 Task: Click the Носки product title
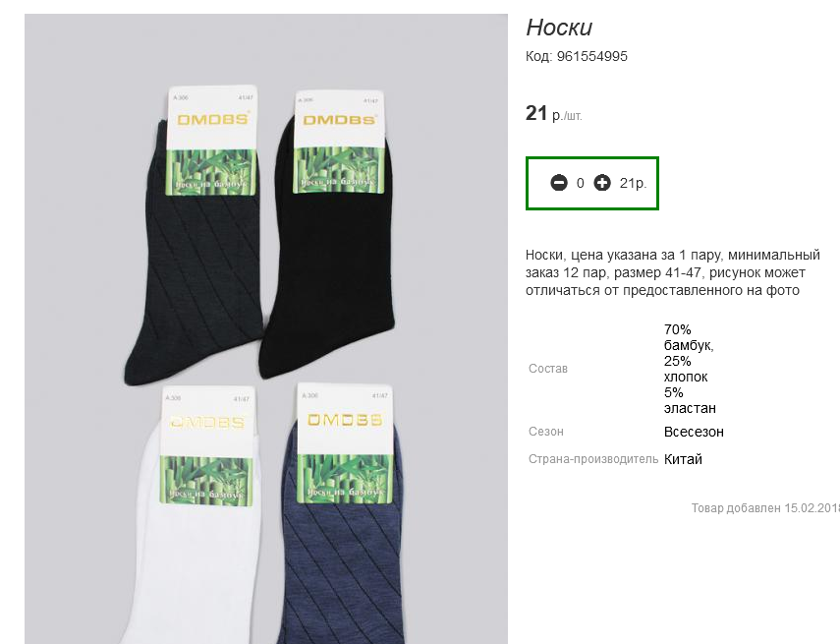pos(559,28)
